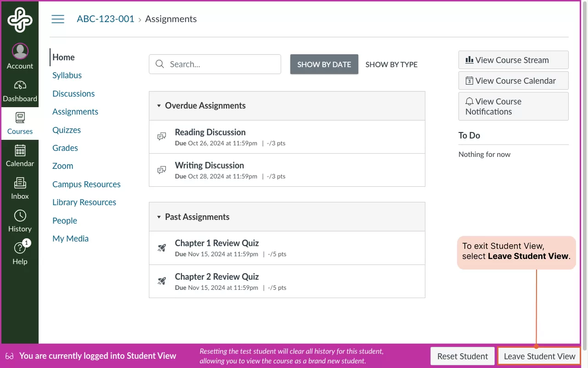Open Library Resources link
Viewport: 588px width, 368px height.
[x=84, y=202]
